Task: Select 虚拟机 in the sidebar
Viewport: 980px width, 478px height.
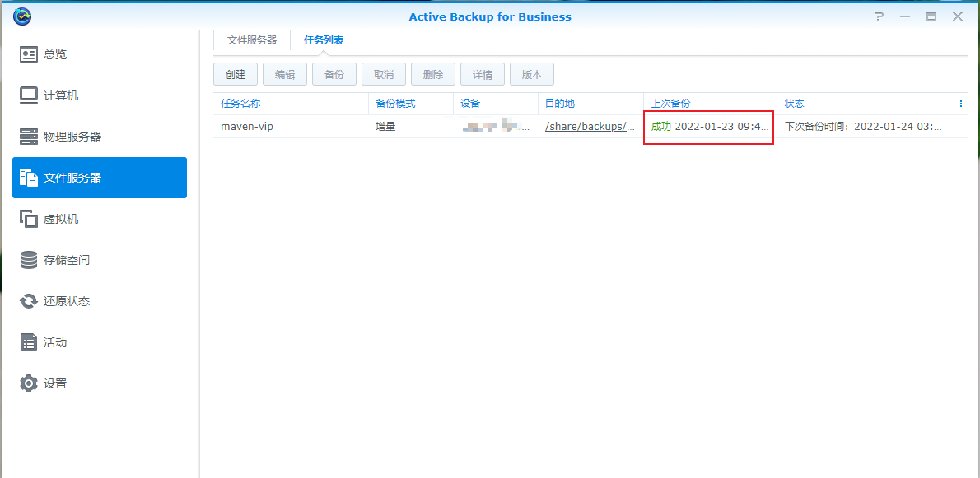Action: coord(100,219)
